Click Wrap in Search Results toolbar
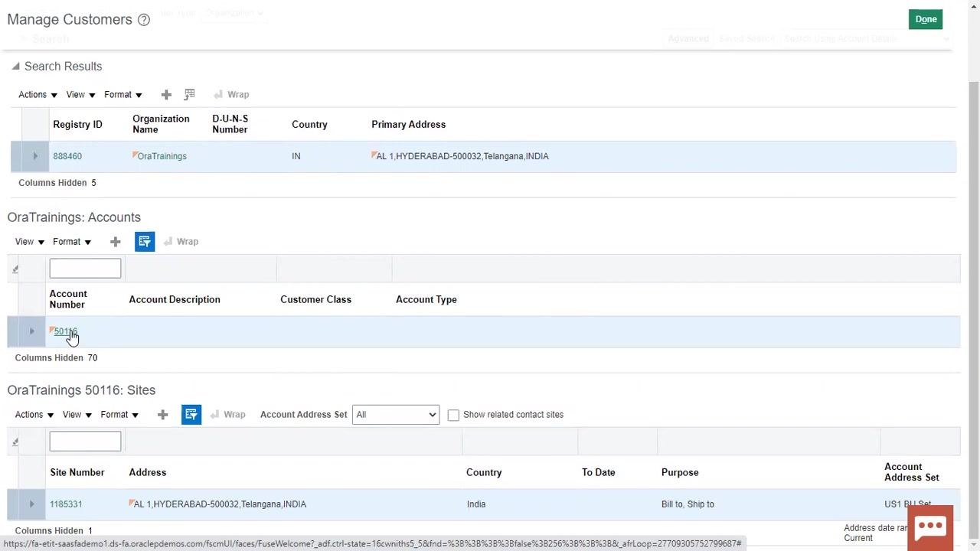980x551 pixels. tap(231, 94)
